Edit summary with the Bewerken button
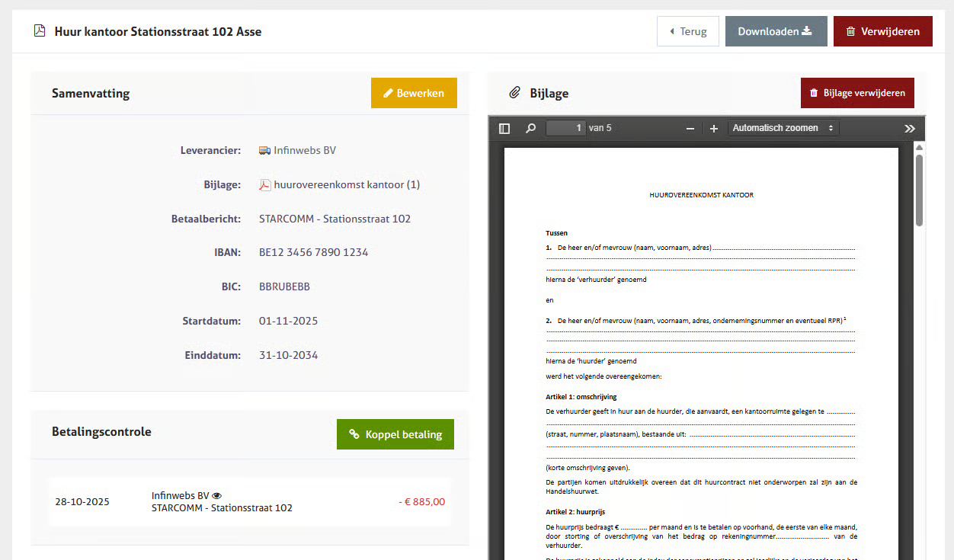 pyautogui.click(x=414, y=93)
